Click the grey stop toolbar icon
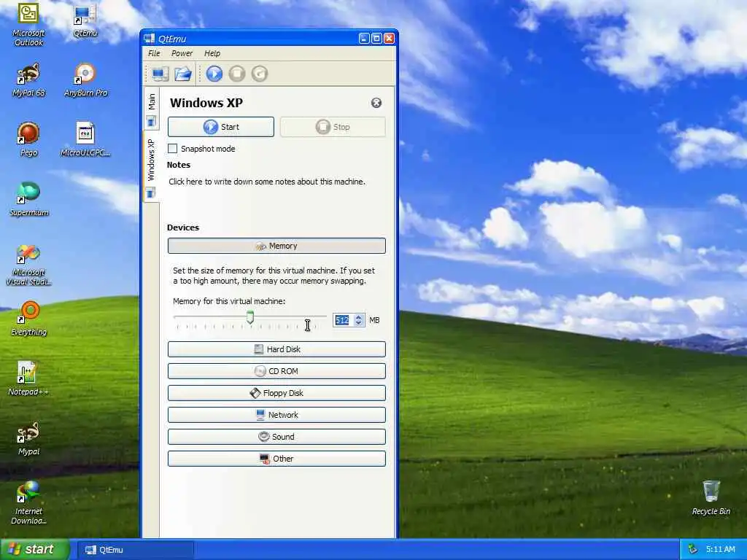The width and height of the screenshot is (747, 560). point(237,74)
